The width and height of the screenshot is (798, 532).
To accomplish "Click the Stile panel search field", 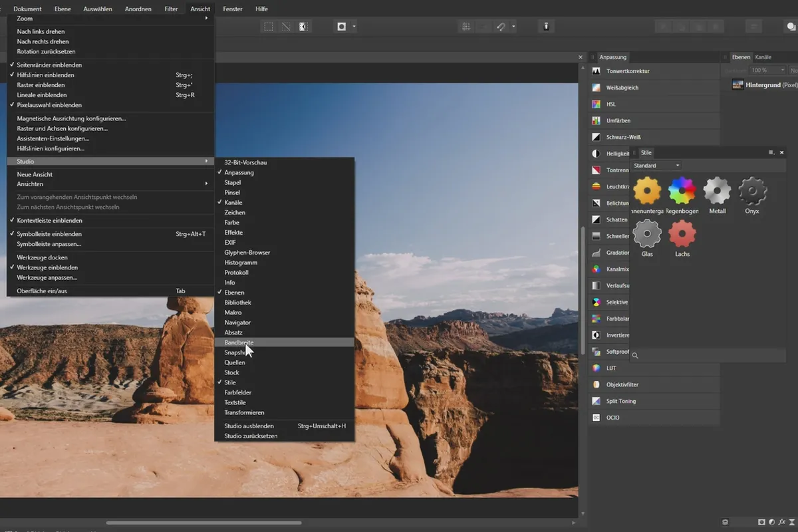I will 708,355.
